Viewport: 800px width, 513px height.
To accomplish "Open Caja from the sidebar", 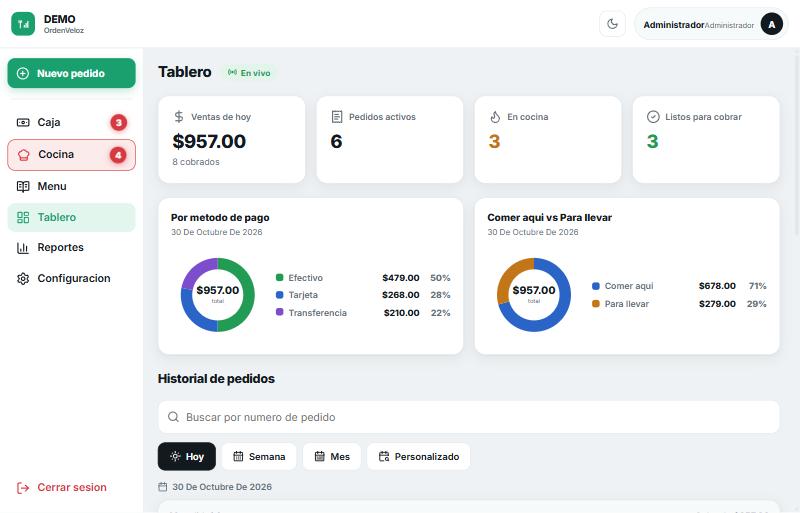I will tap(71, 123).
